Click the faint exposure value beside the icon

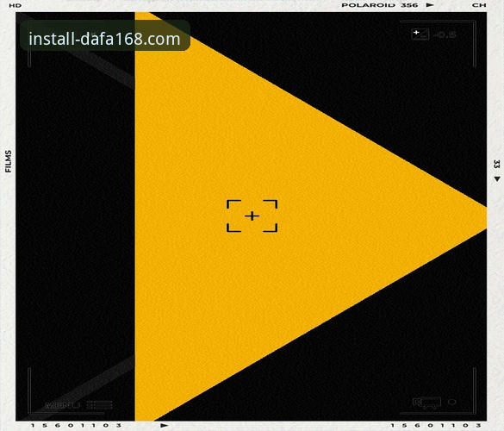point(445,34)
